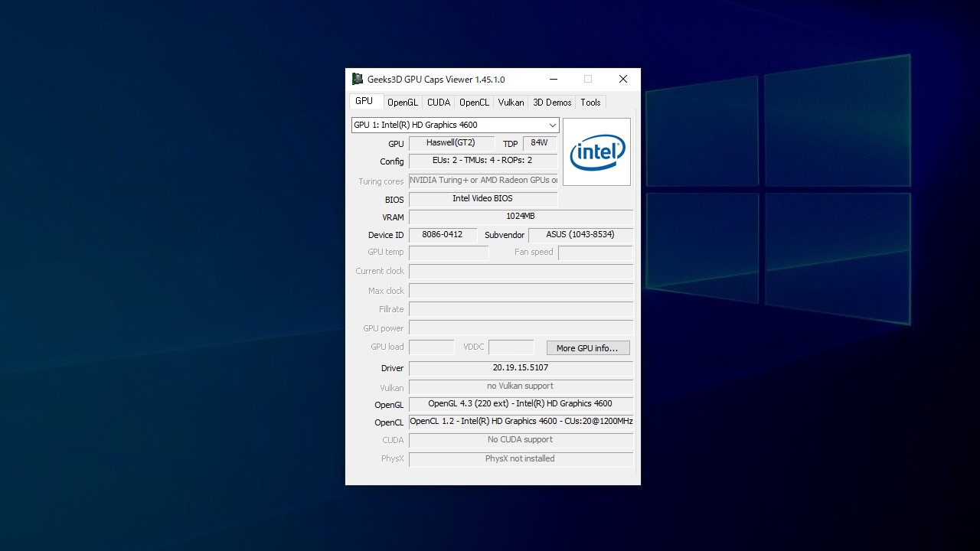
Task: Click the Intel logo image
Action: pyautogui.click(x=596, y=152)
